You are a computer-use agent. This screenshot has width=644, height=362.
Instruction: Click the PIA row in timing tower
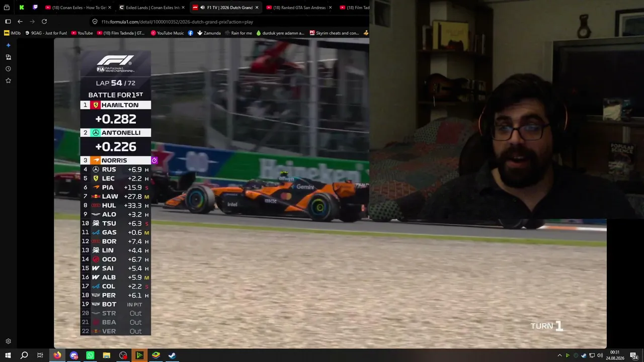coord(116,188)
